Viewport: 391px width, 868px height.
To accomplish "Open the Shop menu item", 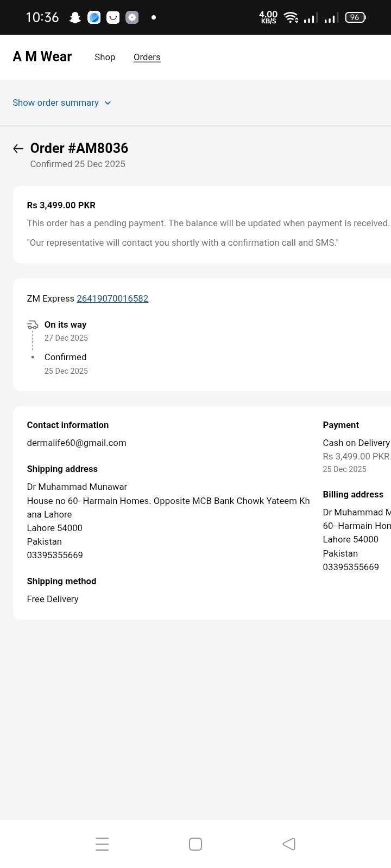I will [x=105, y=57].
